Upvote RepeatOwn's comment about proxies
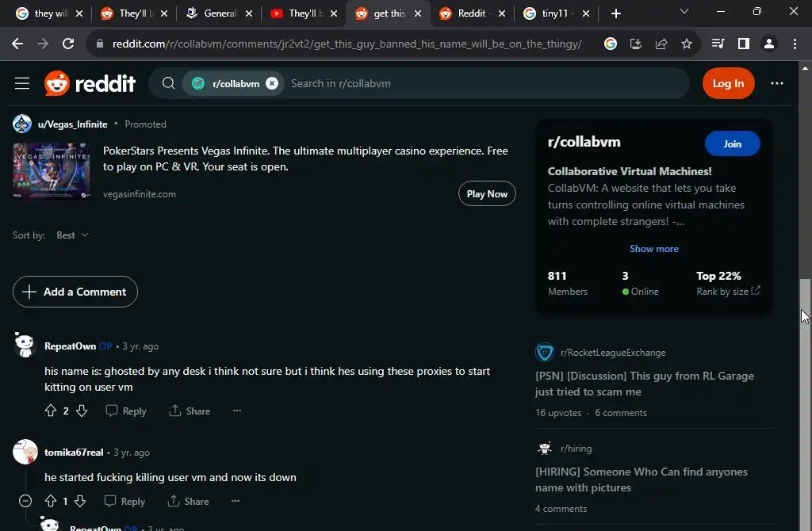The image size is (812, 531). coord(50,411)
